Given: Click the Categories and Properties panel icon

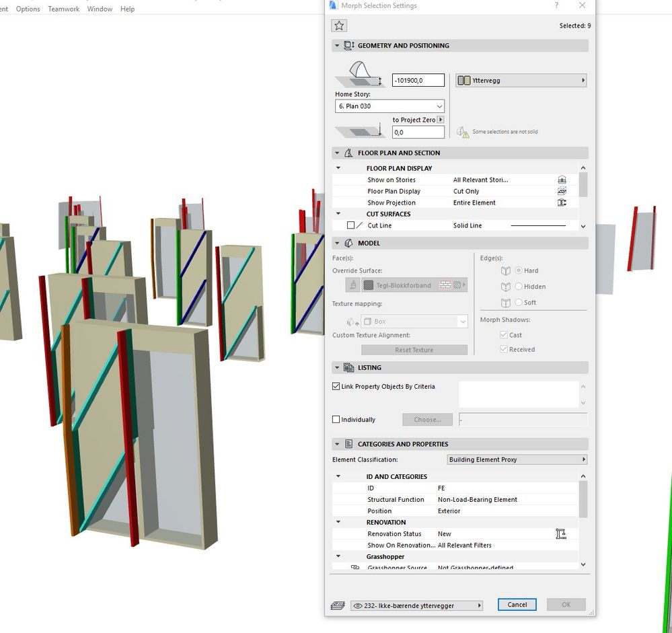Looking at the screenshot, I should pos(349,445).
